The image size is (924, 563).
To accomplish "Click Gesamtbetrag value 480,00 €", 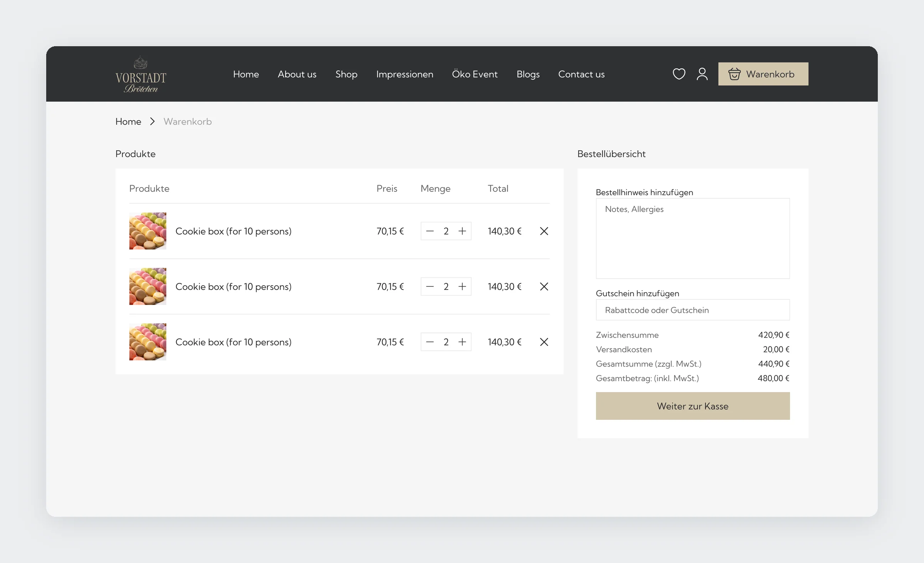I will [773, 378].
